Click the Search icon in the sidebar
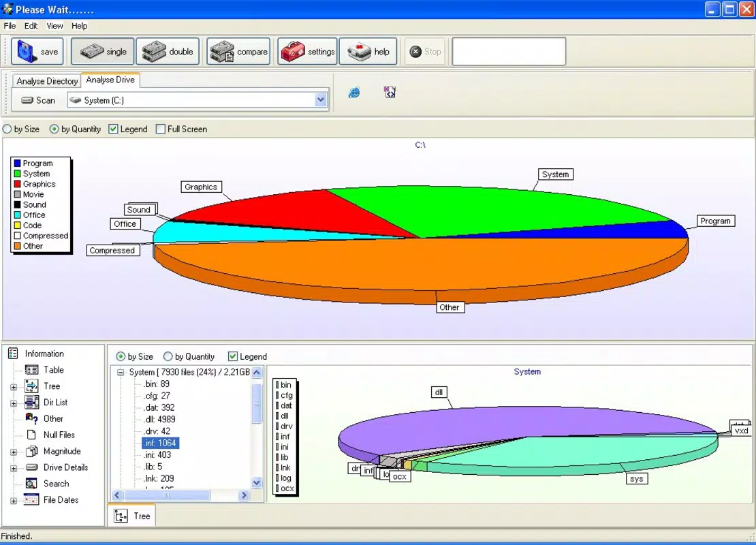Screen dimensions: 756x545 coord(32,483)
